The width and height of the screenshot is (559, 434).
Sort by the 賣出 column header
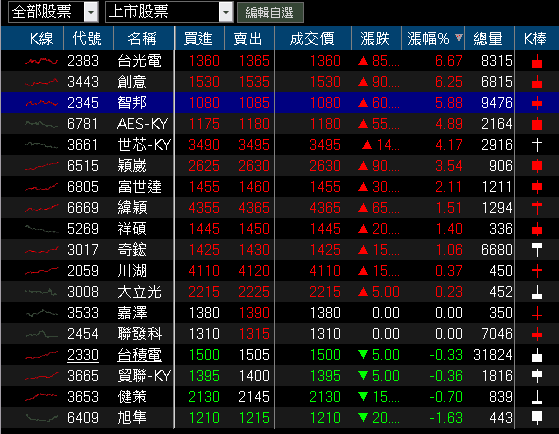click(x=248, y=38)
